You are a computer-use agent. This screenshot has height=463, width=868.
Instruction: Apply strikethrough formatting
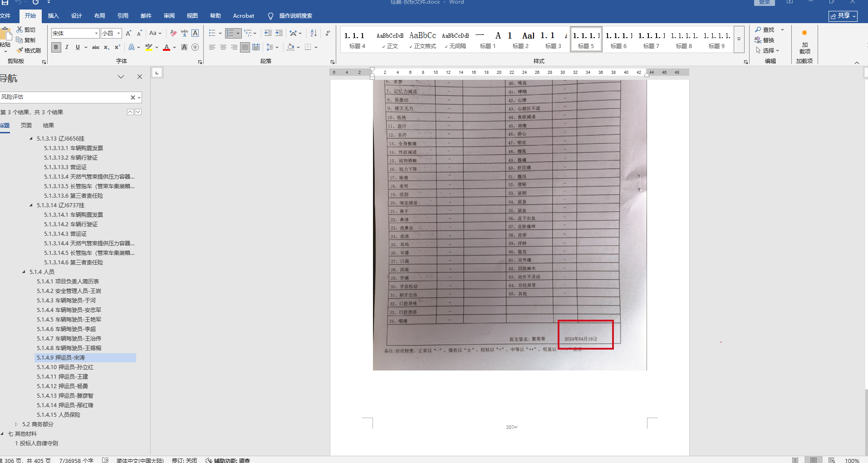pos(96,47)
